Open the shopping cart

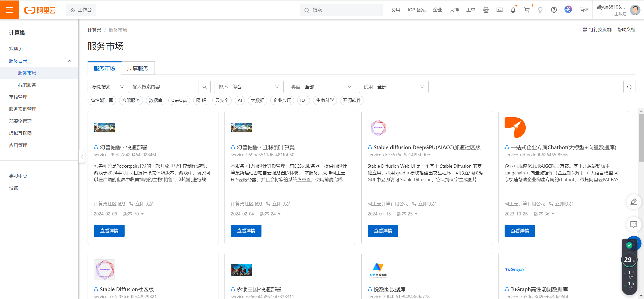(x=527, y=10)
